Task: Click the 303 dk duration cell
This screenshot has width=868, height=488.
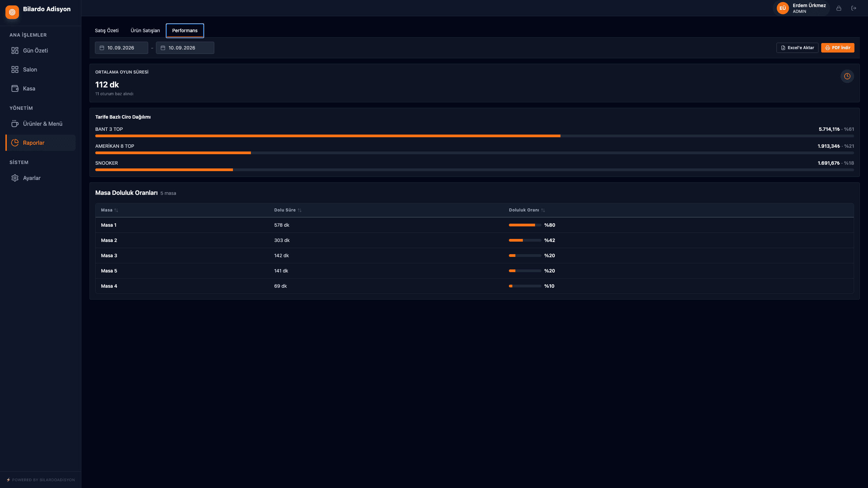Action: [282, 240]
